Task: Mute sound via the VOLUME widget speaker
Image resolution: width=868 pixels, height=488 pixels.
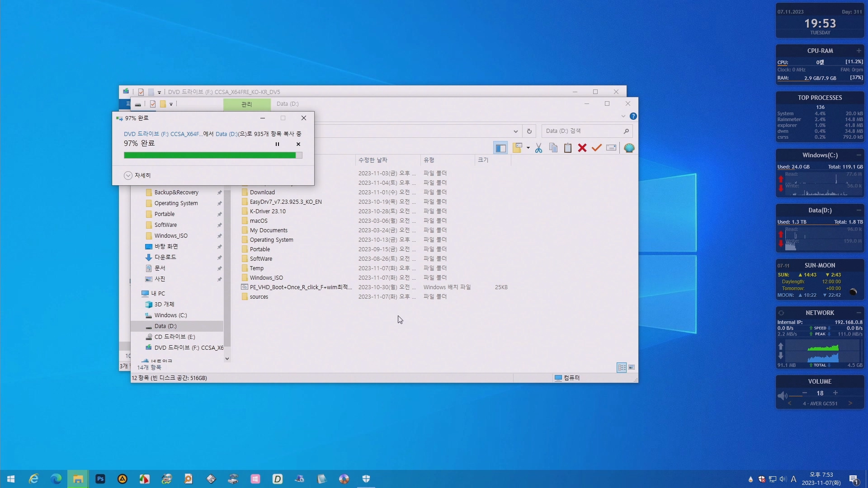Action: [x=782, y=396]
